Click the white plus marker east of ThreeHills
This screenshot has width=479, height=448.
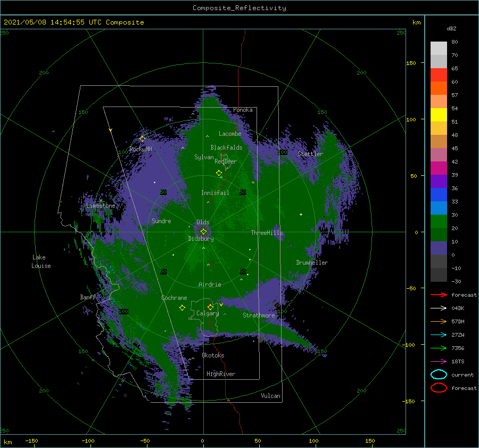(301, 214)
